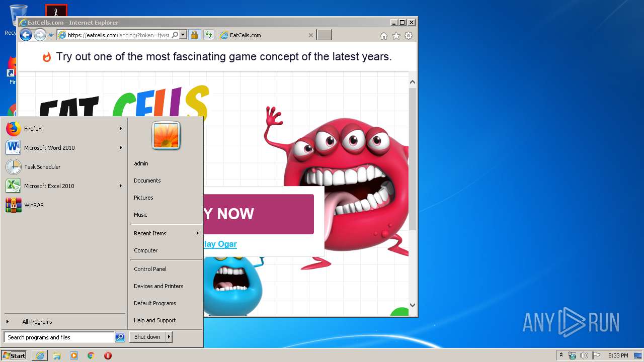Click the volume speaker tray icon
This screenshot has width=644, height=362.
(x=584, y=355)
